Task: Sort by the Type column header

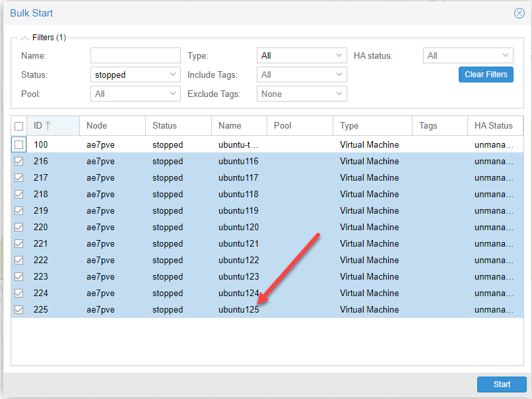Action: coord(372,126)
